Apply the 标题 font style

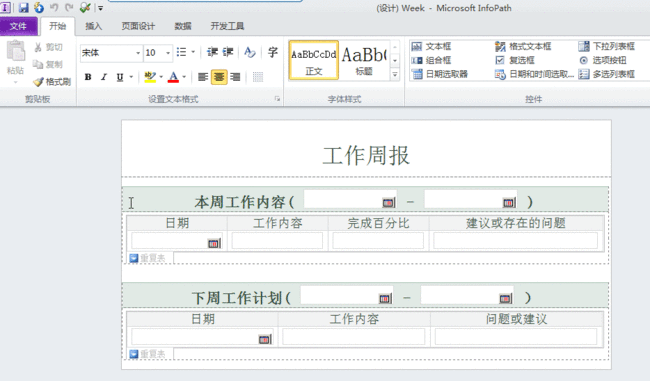[x=364, y=60]
